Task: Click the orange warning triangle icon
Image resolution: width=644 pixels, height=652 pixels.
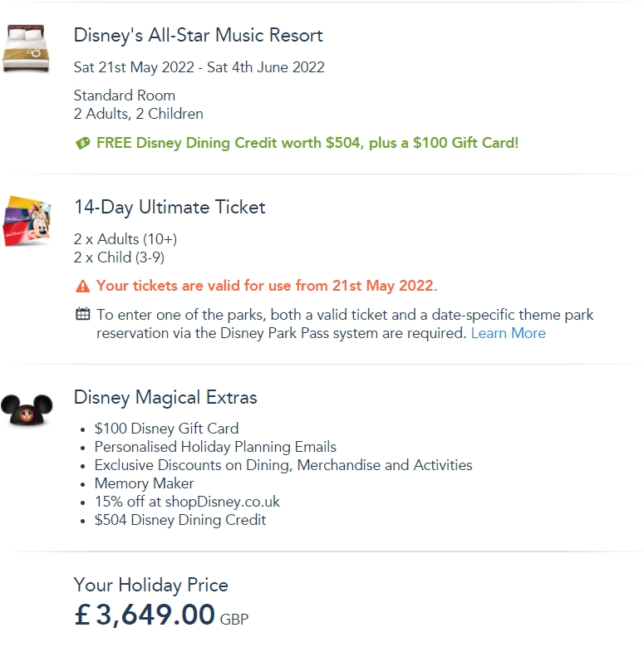Action: click(82, 287)
